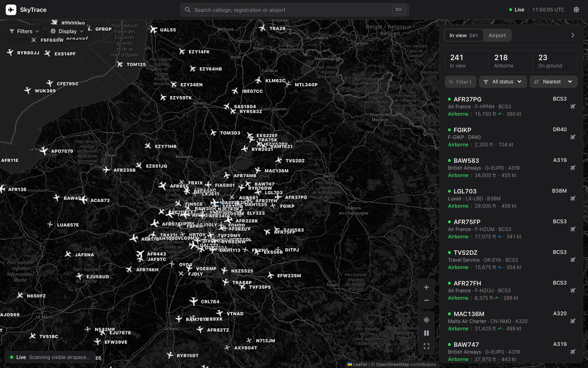Track the AFR37PG flight with its plane icon
The width and height of the screenshot is (588, 368).
(x=572, y=107)
